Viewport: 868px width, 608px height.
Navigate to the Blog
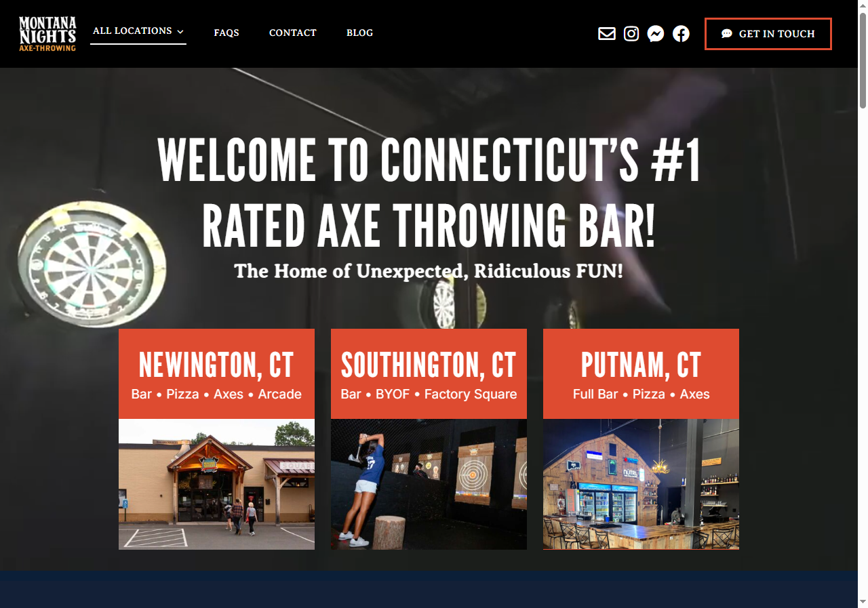pos(359,33)
